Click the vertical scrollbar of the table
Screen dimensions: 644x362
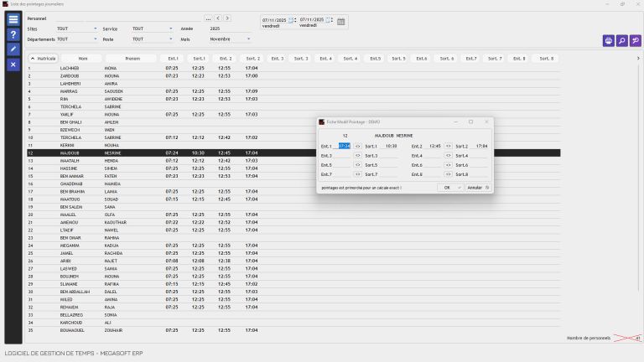tap(638, 177)
